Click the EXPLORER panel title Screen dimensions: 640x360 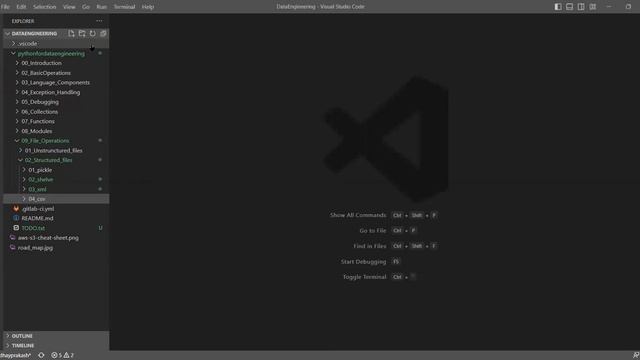[x=23, y=21]
